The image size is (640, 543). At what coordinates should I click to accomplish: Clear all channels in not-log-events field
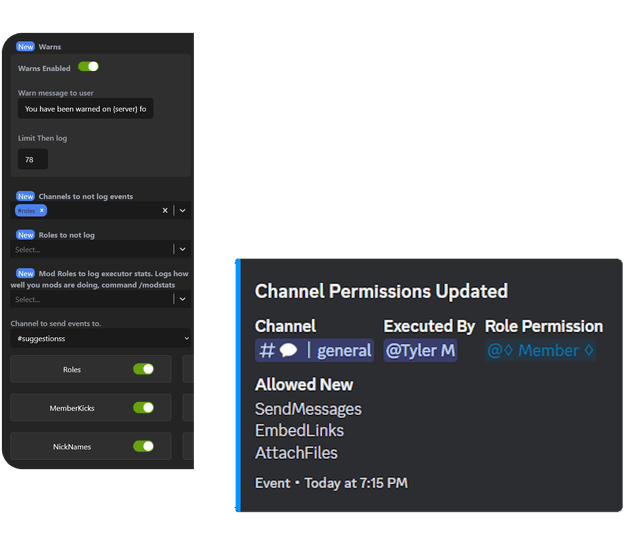165,211
